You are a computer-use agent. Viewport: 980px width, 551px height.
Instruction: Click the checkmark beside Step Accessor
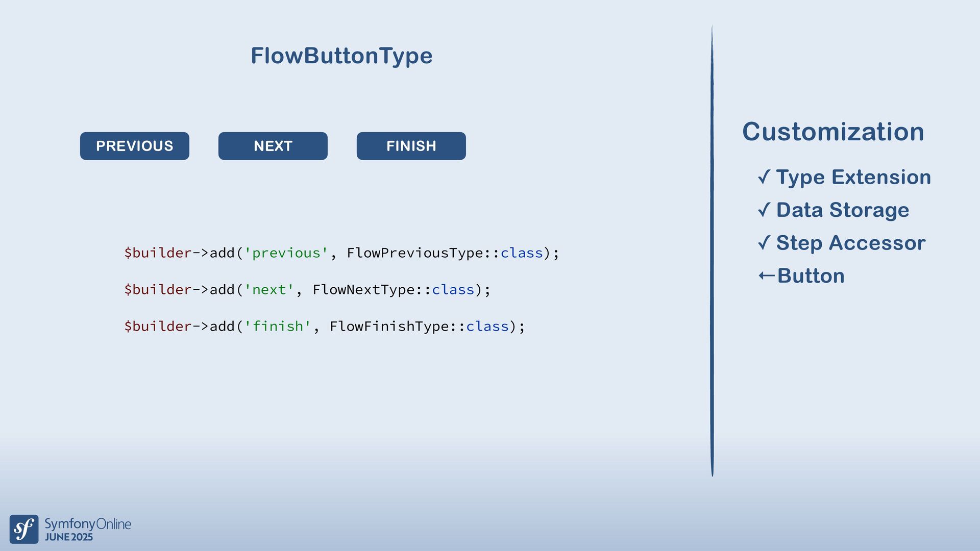(764, 243)
